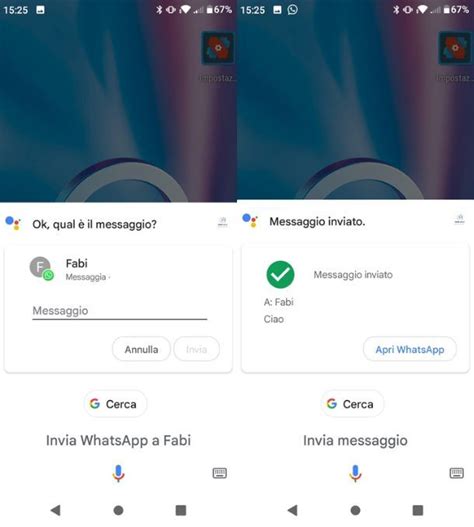Tap Fabi's contact avatar with WhatsApp badge
Screen dimensions: 474x527
pos(42,269)
